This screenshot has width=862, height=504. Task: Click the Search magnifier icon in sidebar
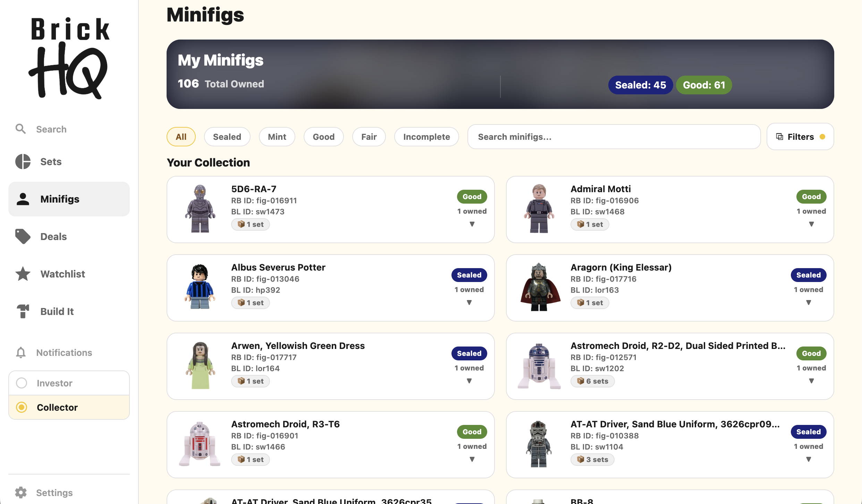click(x=21, y=129)
